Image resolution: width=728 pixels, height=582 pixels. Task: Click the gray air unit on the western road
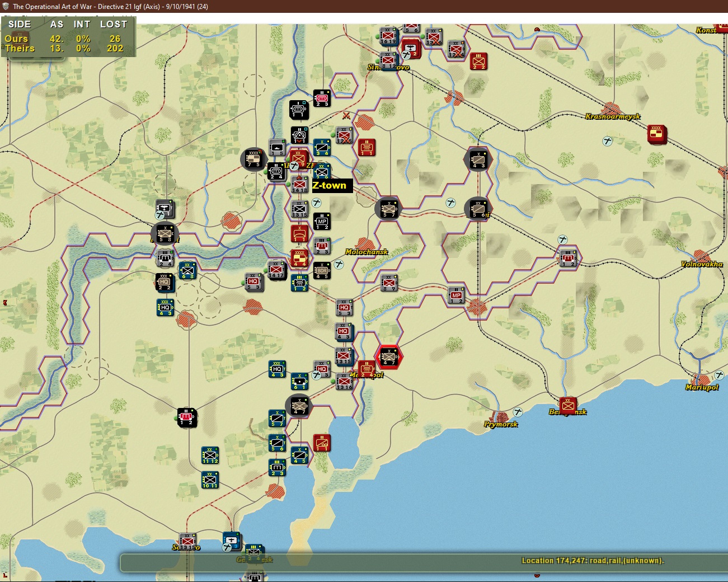(165, 208)
